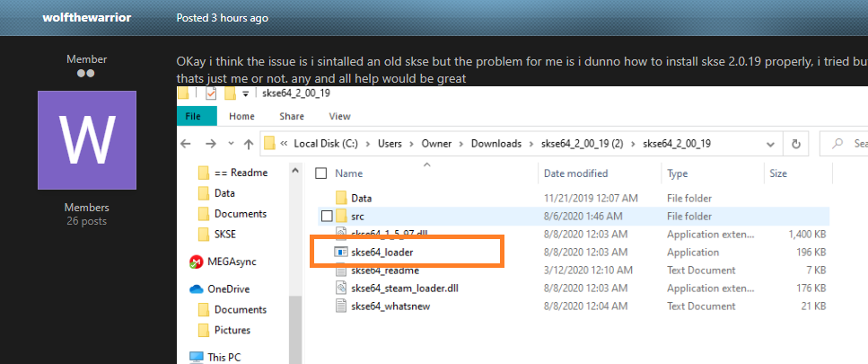Switch to the Home ribbon tab

241,116
